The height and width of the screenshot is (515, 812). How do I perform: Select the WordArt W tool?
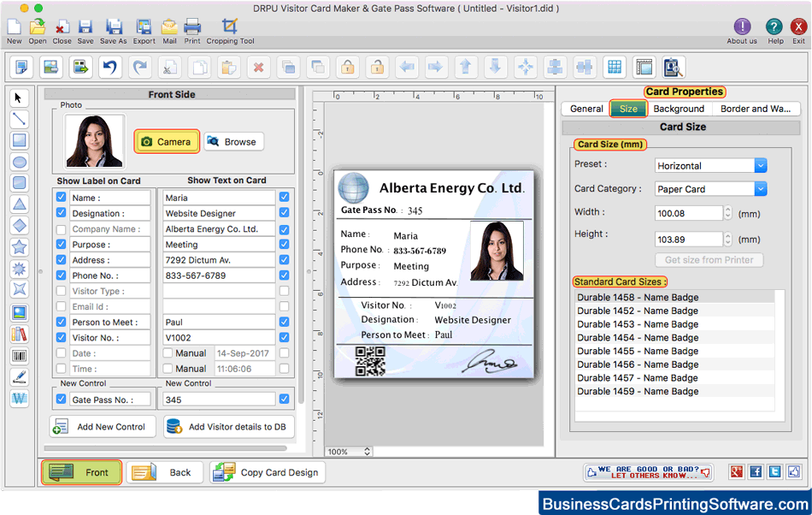point(19,399)
